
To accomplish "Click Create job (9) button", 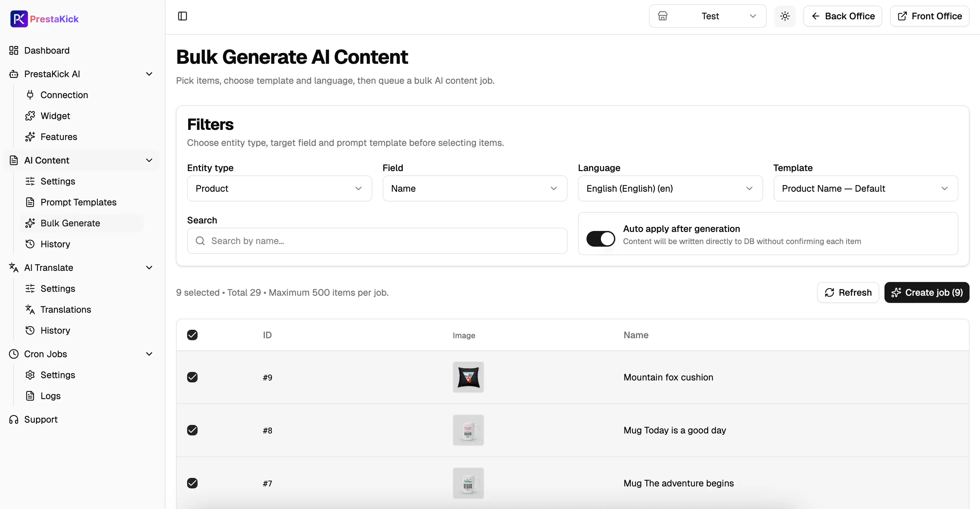I will (x=927, y=292).
